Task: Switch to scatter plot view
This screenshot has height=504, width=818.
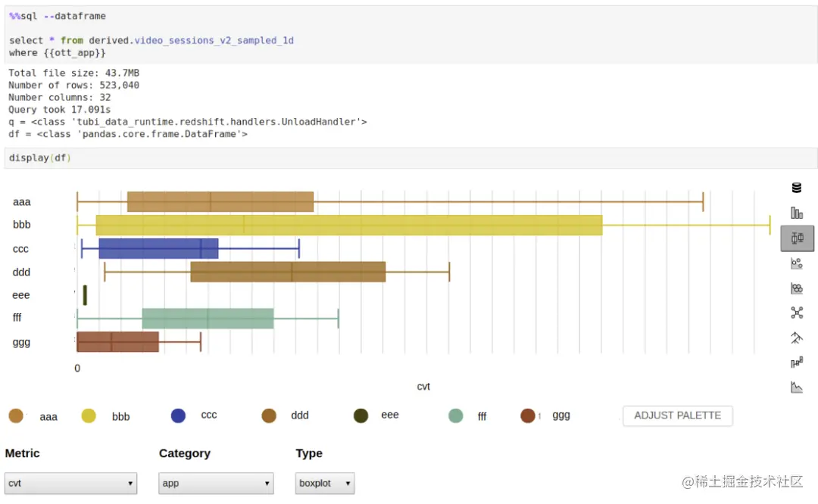Action: [797, 263]
